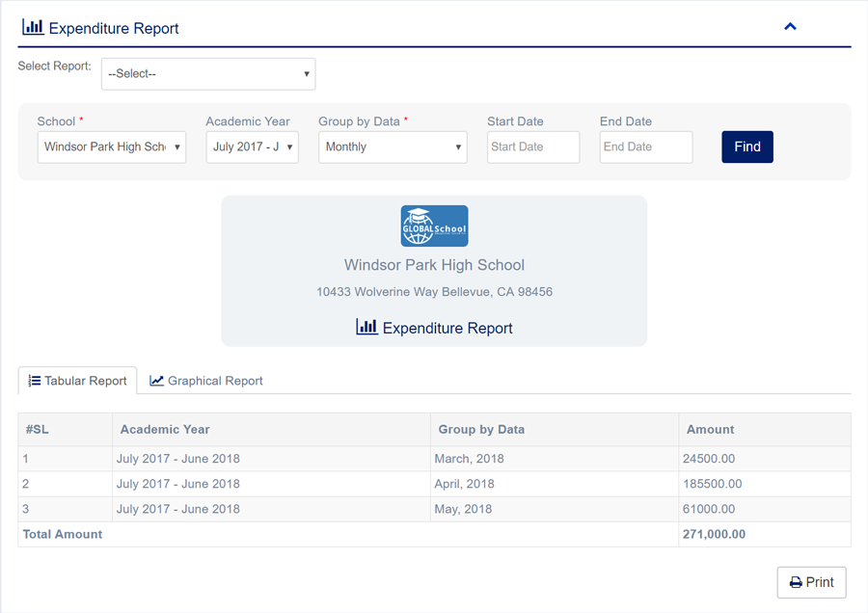Click the #SL column header
The width and height of the screenshot is (868, 613).
pos(66,429)
